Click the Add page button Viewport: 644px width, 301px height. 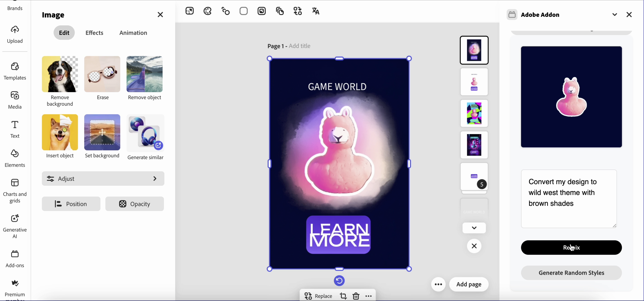pos(469,284)
